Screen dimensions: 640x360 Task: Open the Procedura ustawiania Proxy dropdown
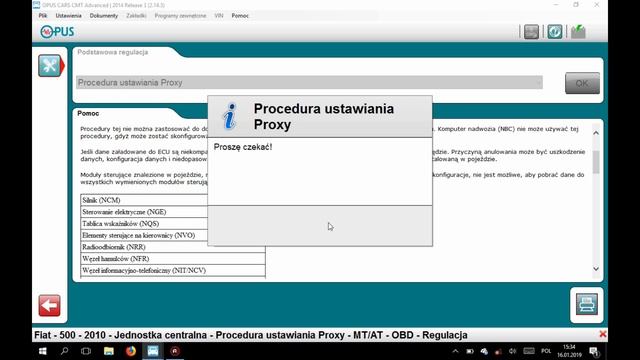pyautogui.click(x=309, y=82)
